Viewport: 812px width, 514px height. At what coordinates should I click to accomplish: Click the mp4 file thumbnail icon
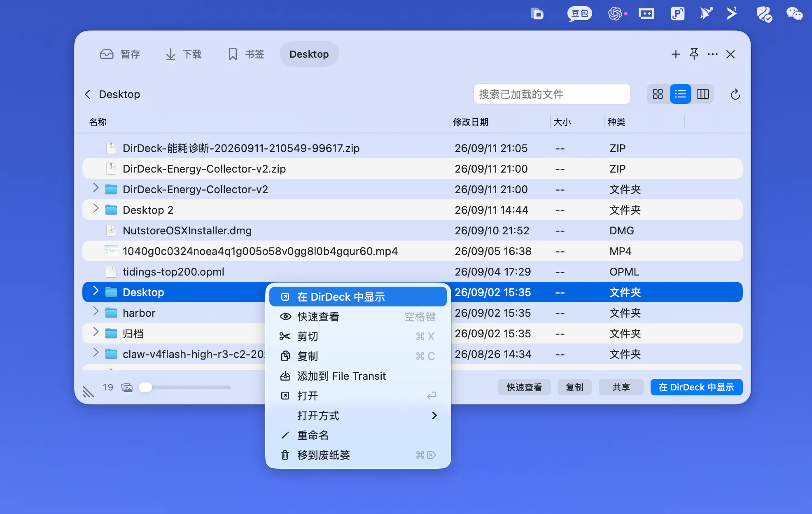[x=111, y=251]
